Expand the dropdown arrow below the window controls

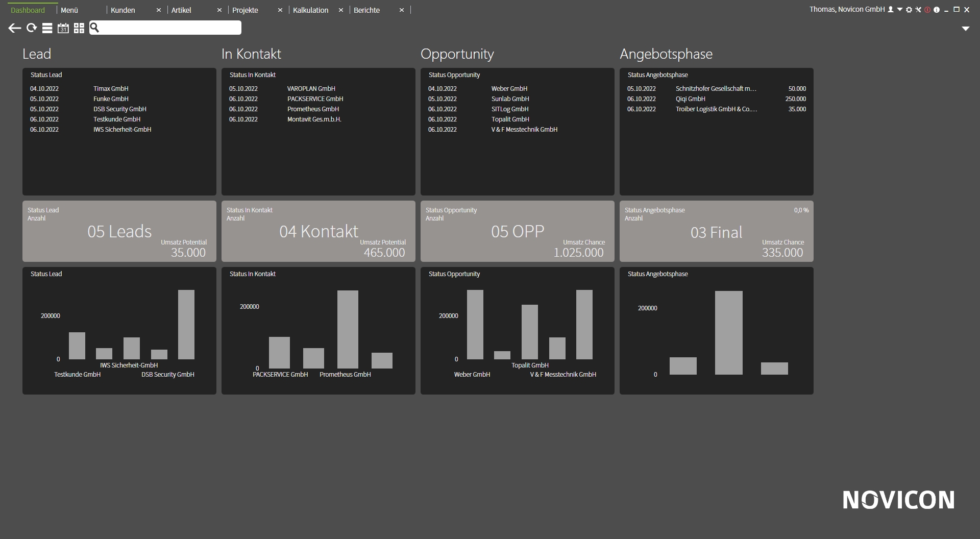pos(966,29)
